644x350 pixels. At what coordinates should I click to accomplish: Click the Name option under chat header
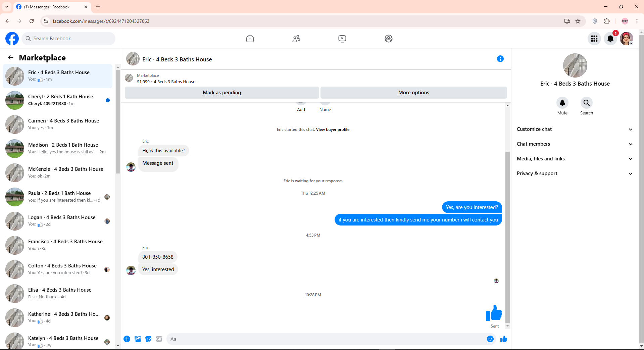[x=325, y=110]
